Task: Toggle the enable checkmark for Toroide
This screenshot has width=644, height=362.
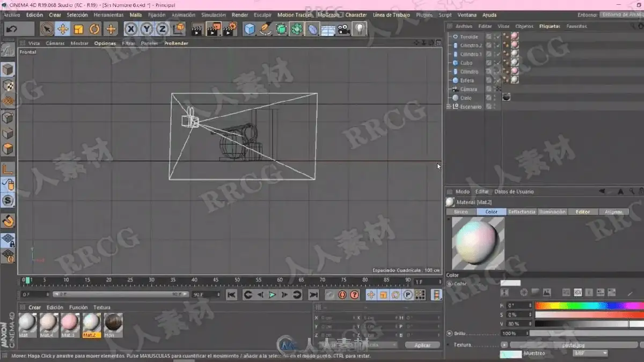Action: tap(497, 36)
